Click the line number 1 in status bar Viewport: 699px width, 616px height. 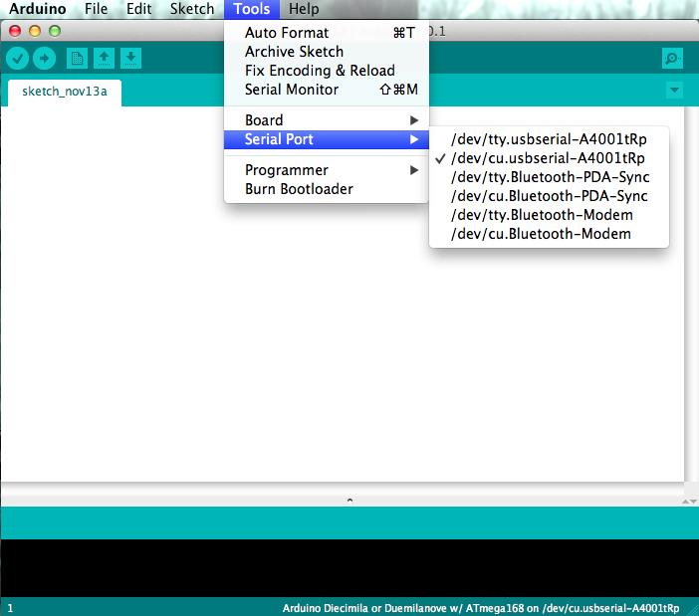[10, 608]
